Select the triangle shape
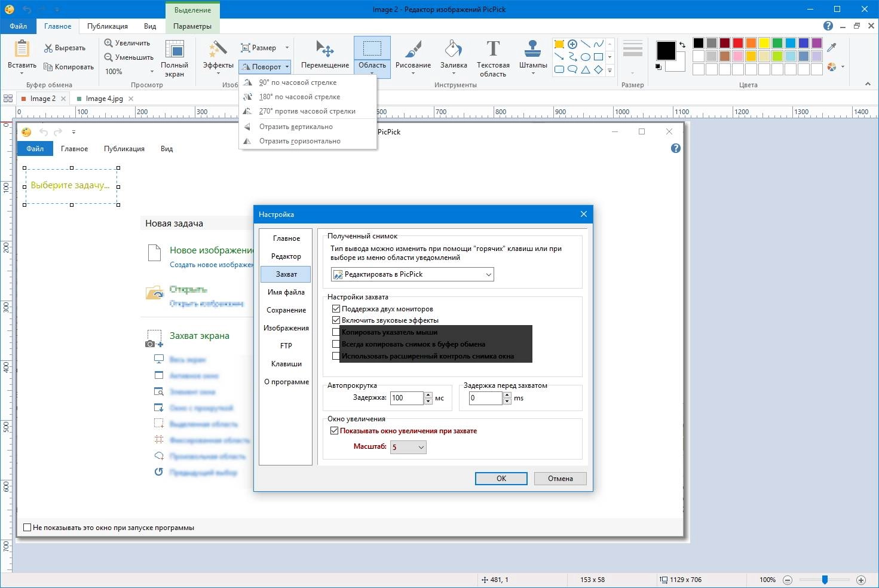The image size is (879, 588). pyautogui.click(x=586, y=69)
